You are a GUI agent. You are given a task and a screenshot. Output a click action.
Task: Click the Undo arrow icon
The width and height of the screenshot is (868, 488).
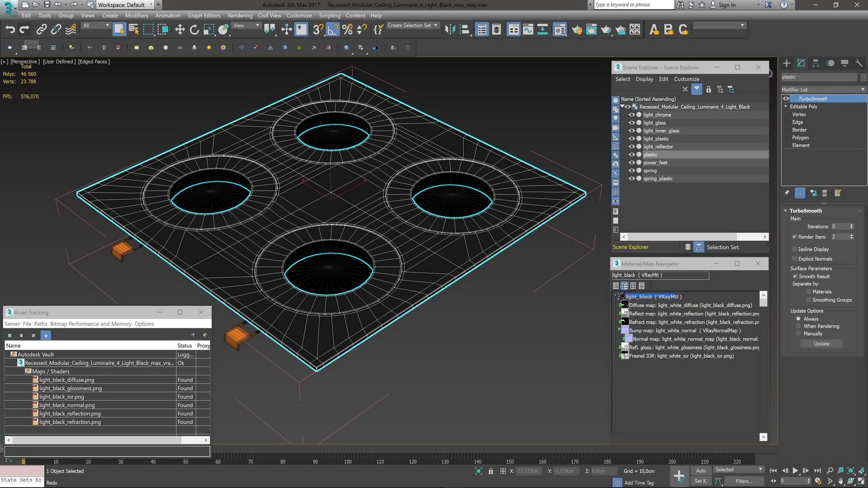coord(10,30)
